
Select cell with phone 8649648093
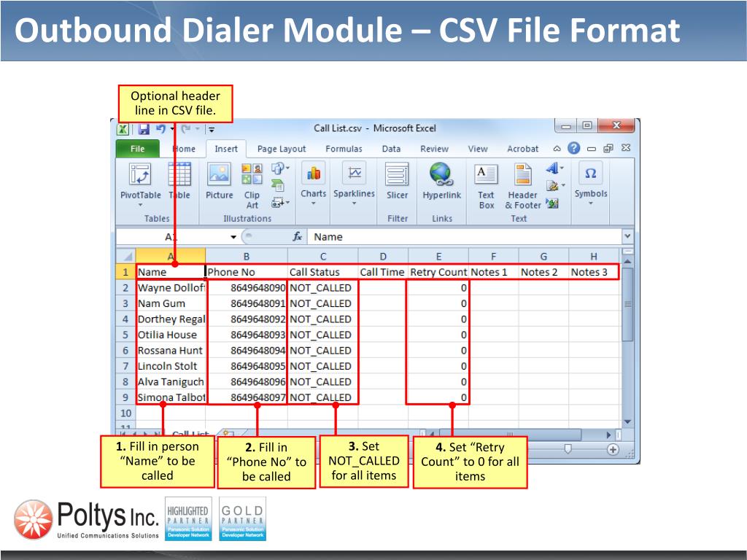point(247,335)
